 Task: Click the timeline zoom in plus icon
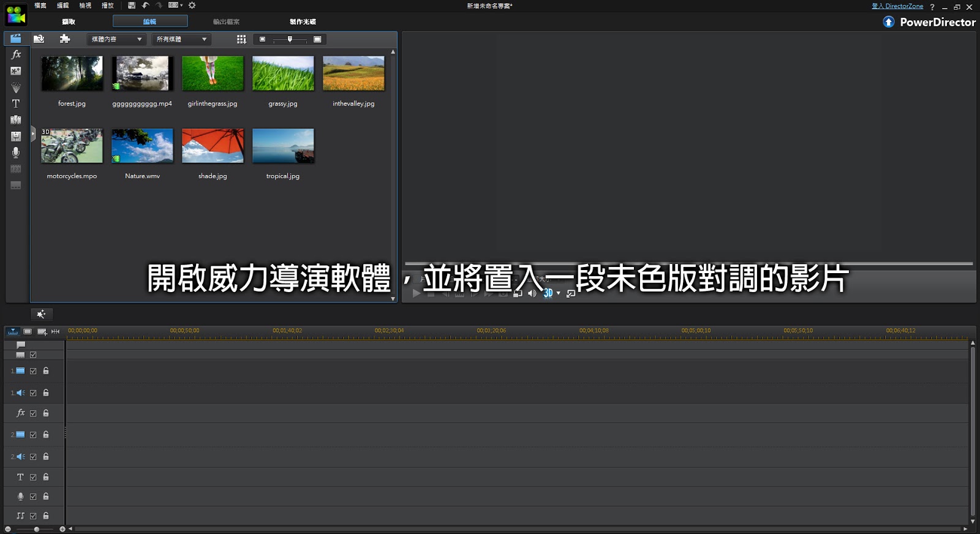(x=62, y=529)
